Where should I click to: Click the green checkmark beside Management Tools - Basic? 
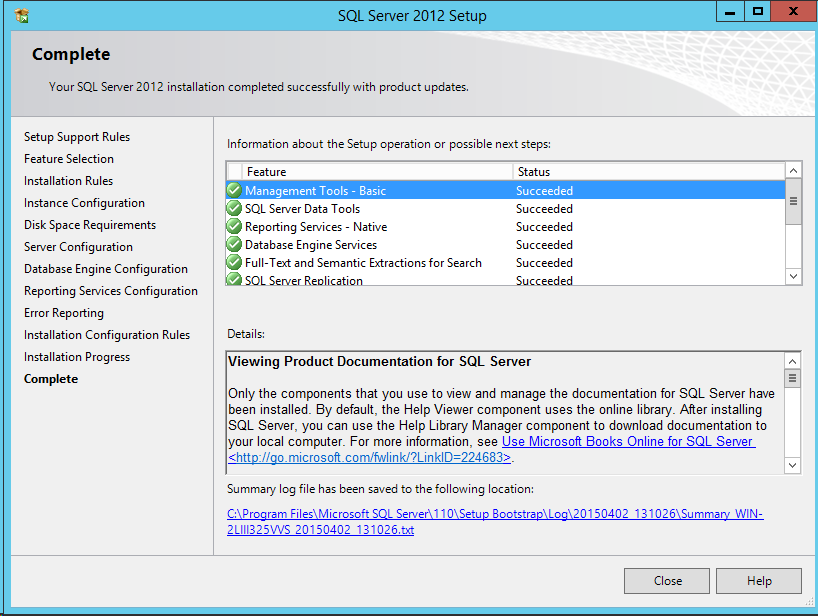click(234, 191)
